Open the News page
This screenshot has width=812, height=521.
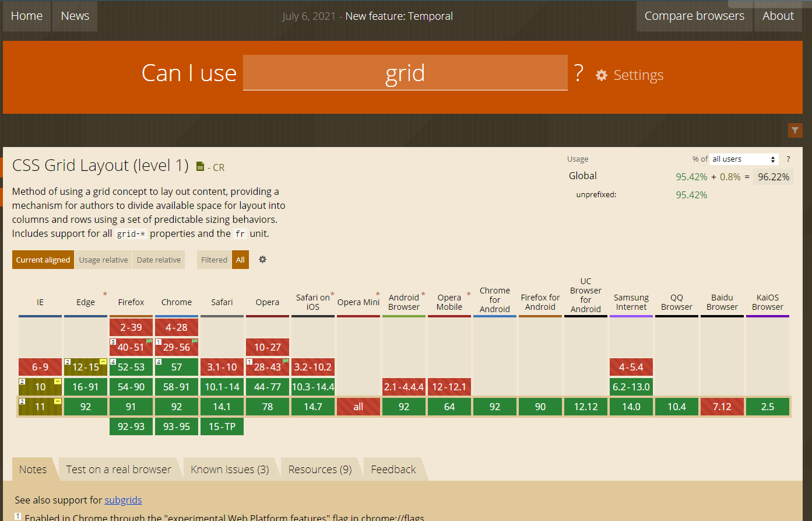click(x=75, y=16)
